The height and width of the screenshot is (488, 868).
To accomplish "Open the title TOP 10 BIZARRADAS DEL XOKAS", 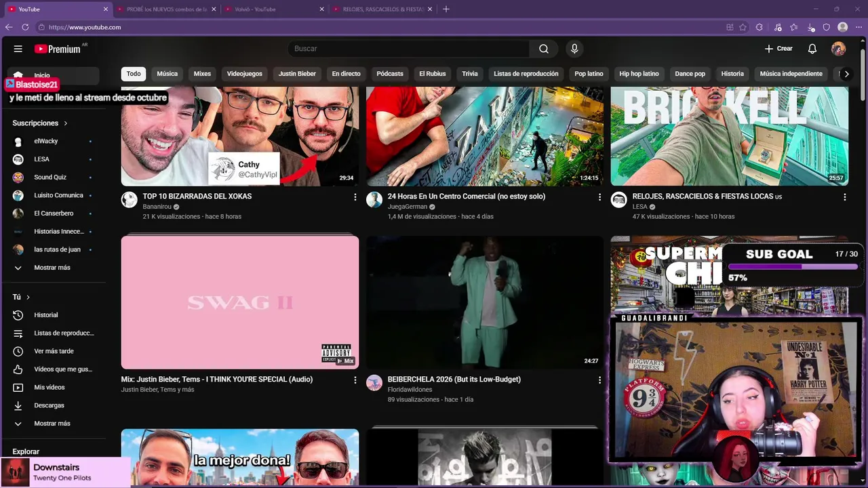I will pyautogui.click(x=197, y=197).
